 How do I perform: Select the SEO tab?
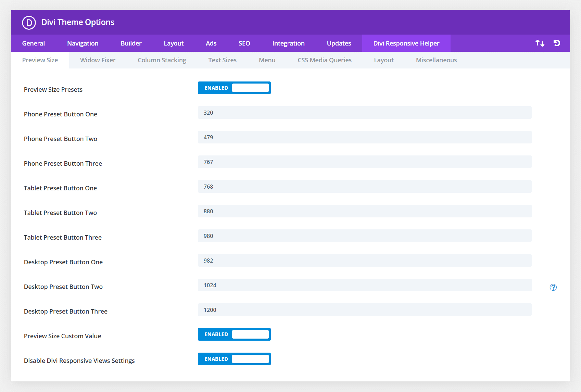point(244,43)
